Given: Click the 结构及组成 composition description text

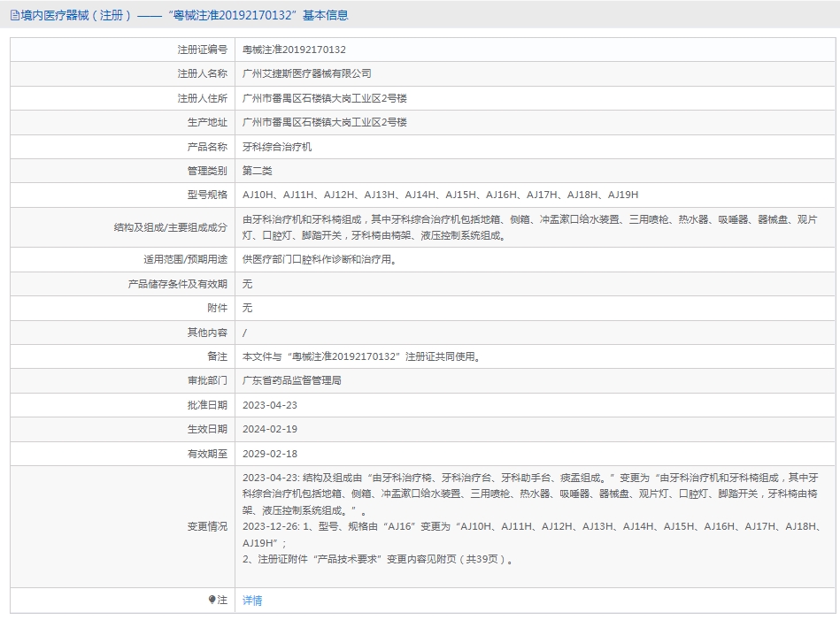Looking at the screenshot, I should click(529, 227).
